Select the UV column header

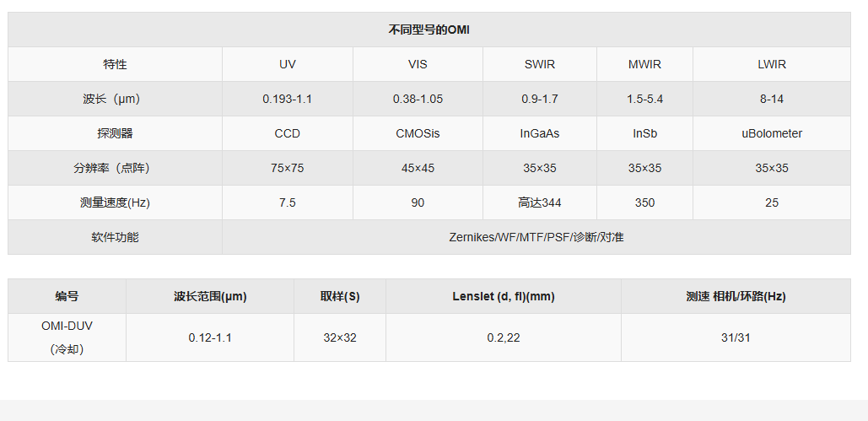pos(288,64)
